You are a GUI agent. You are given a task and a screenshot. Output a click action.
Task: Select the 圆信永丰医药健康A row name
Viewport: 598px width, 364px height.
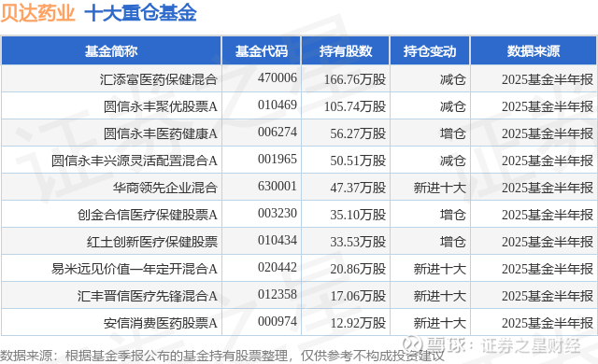161,133
